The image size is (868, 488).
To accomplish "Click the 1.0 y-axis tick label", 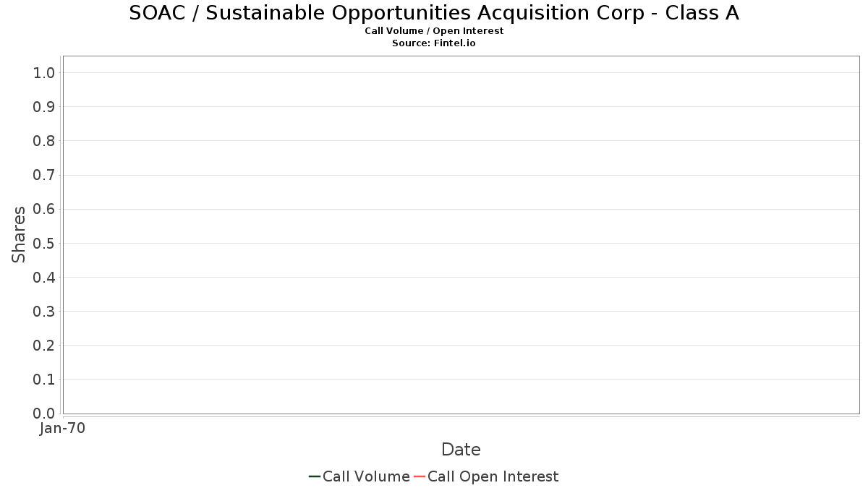I will click(x=44, y=72).
